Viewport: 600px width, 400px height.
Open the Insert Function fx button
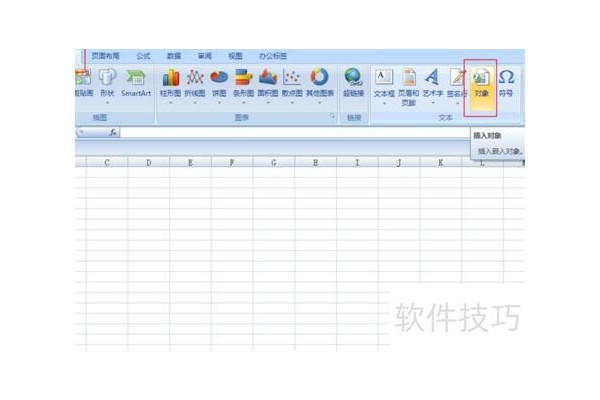[x=113, y=132]
